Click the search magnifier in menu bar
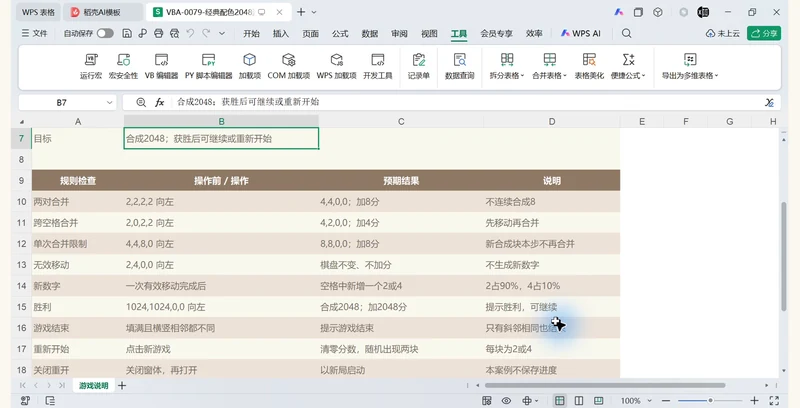The image size is (800, 408). click(x=627, y=33)
